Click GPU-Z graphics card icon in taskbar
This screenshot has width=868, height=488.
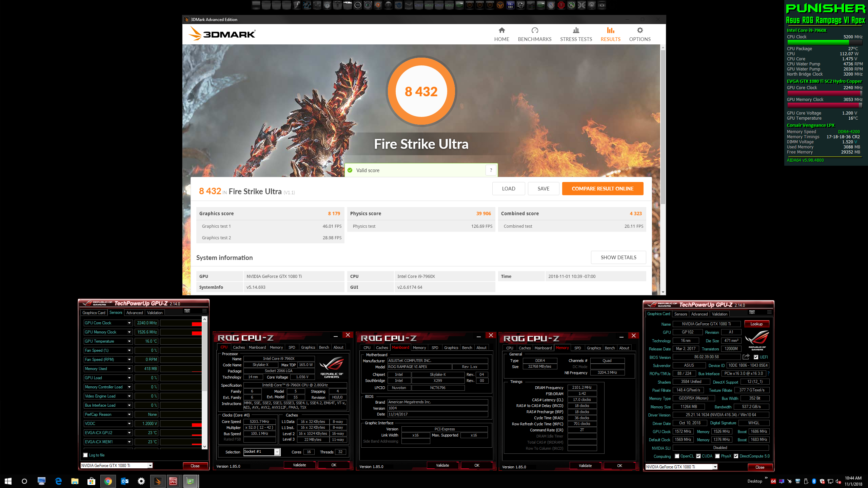point(191,481)
